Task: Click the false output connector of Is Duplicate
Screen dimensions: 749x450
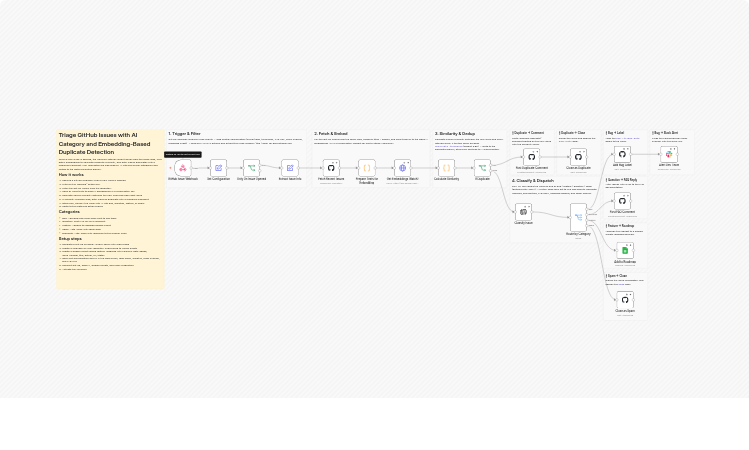Action: [492, 170]
